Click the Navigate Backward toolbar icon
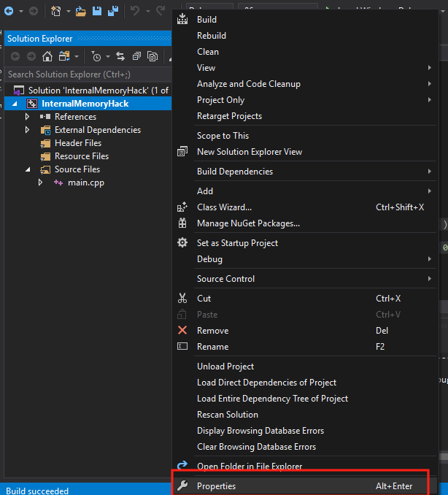The height and width of the screenshot is (495, 448). (x=9, y=12)
